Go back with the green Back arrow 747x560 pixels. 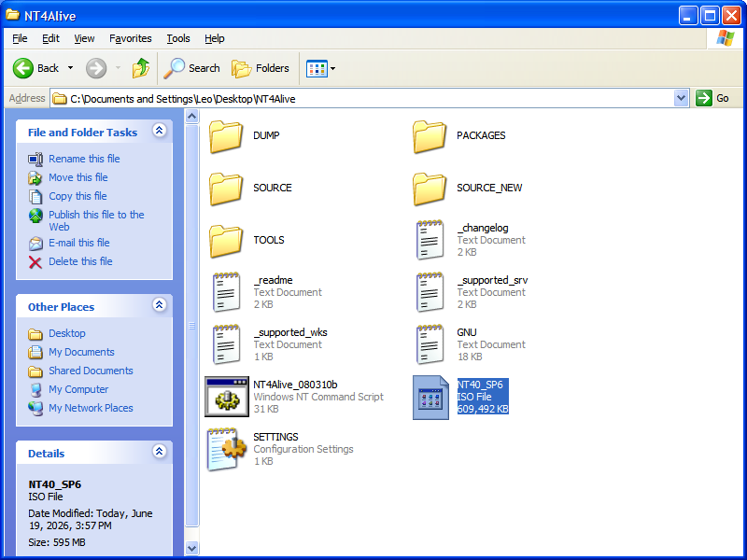35,68
